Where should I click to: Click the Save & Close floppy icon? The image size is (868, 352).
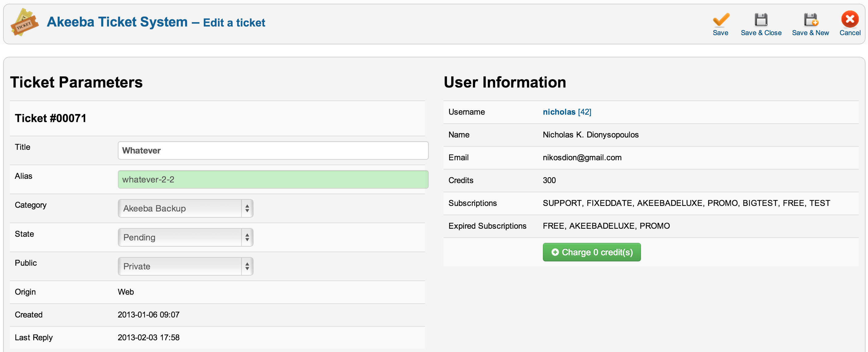tap(761, 19)
